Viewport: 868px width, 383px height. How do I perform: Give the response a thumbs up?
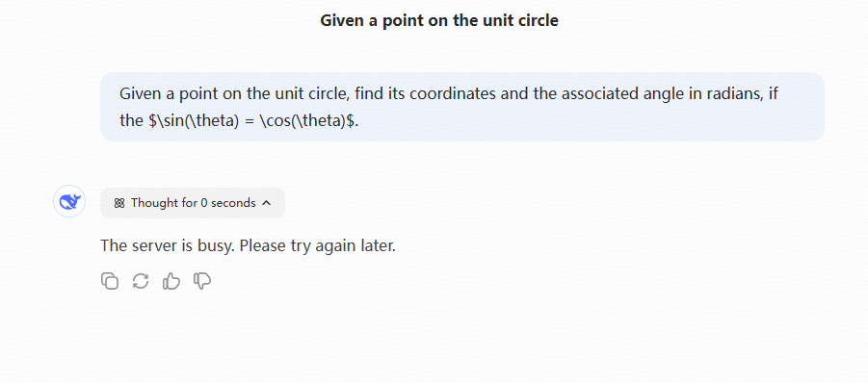pyautogui.click(x=171, y=281)
